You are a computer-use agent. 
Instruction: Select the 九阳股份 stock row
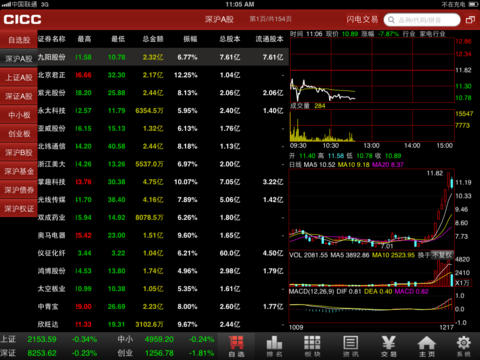click(163, 57)
